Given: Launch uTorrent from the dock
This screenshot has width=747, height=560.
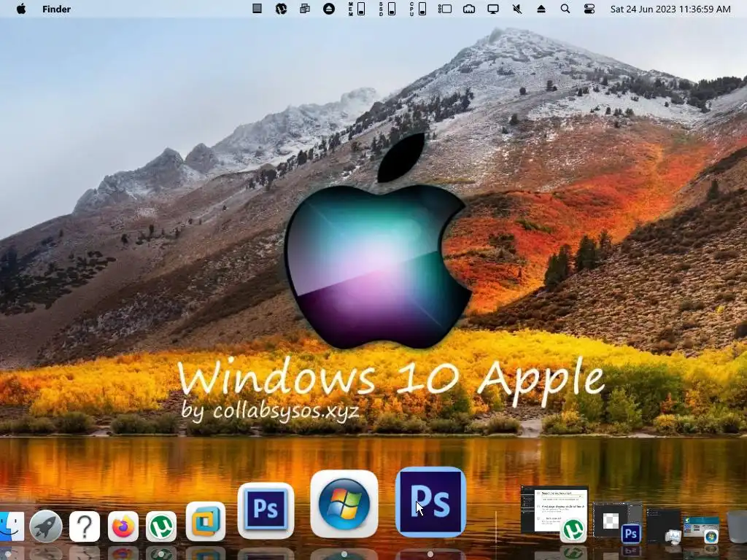Looking at the screenshot, I should tap(161, 526).
